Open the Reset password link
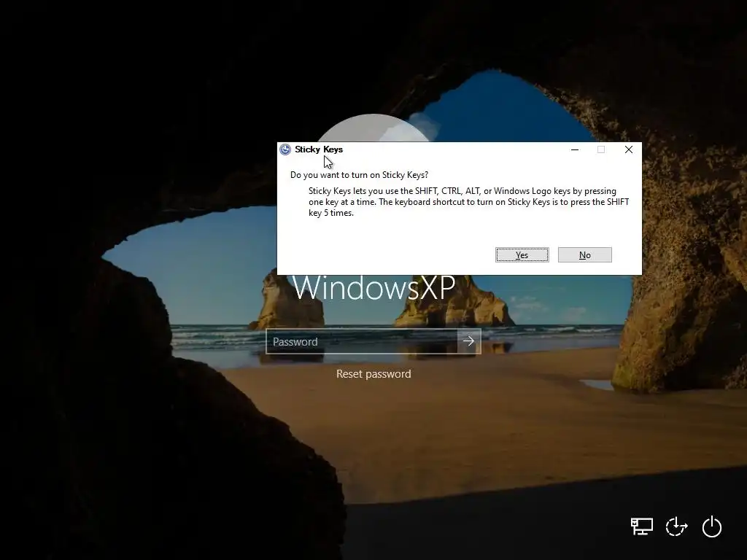 point(373,374)
